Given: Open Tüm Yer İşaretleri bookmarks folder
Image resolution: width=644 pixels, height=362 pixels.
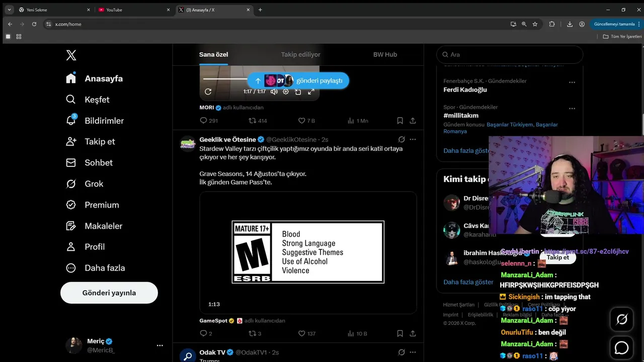Looking at the screenshot, I should point(622,37).
